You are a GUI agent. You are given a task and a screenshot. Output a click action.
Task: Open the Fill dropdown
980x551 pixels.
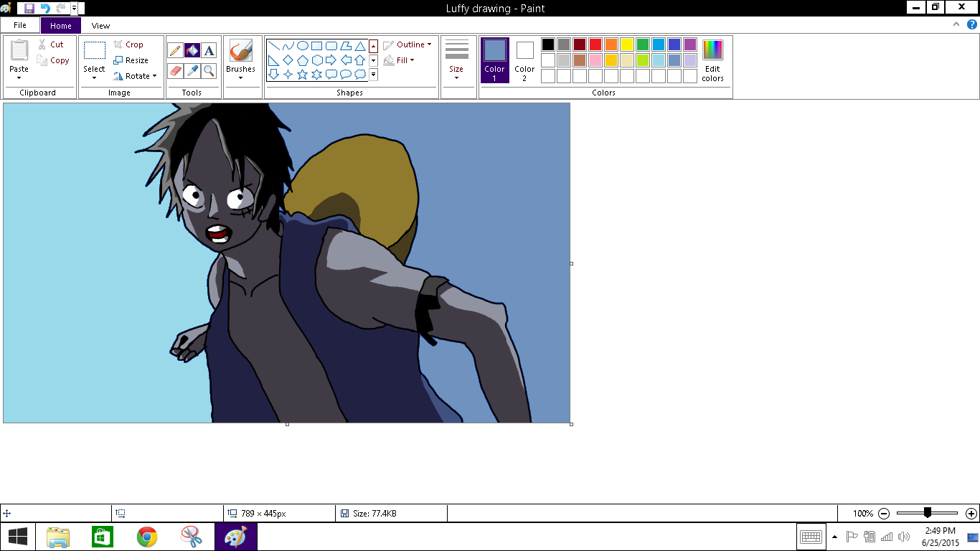(400, 60)
